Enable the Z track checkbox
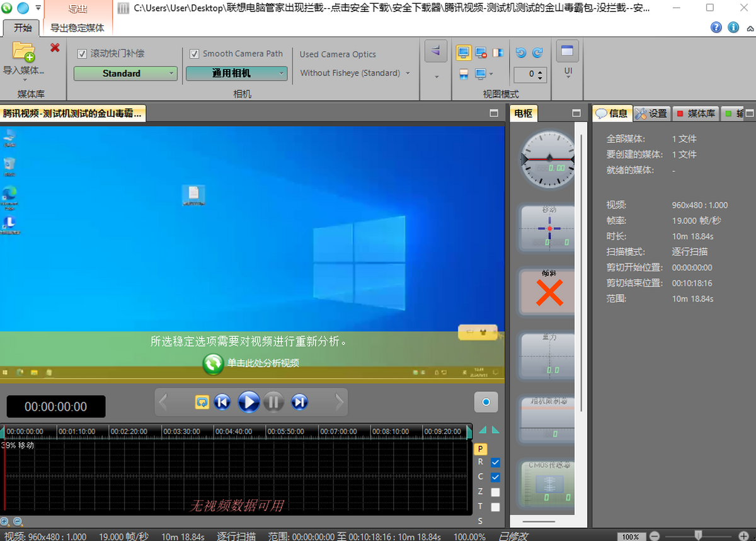 pos(495,492)
